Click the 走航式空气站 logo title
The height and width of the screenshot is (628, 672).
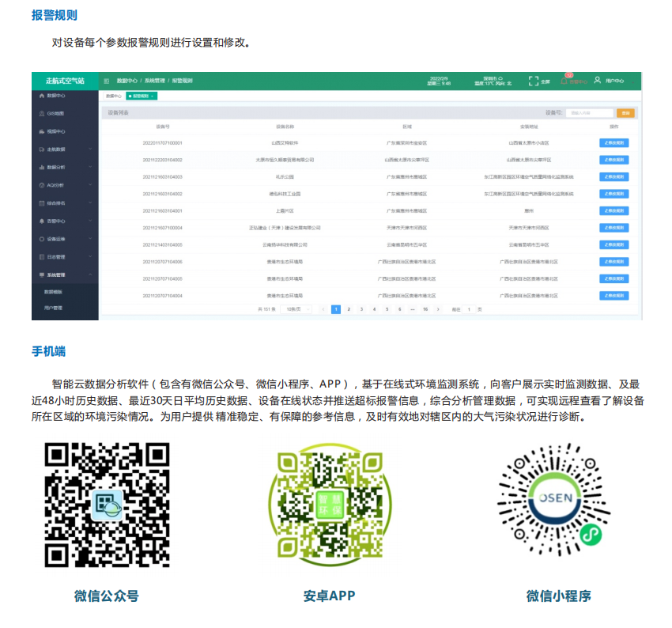65,81
